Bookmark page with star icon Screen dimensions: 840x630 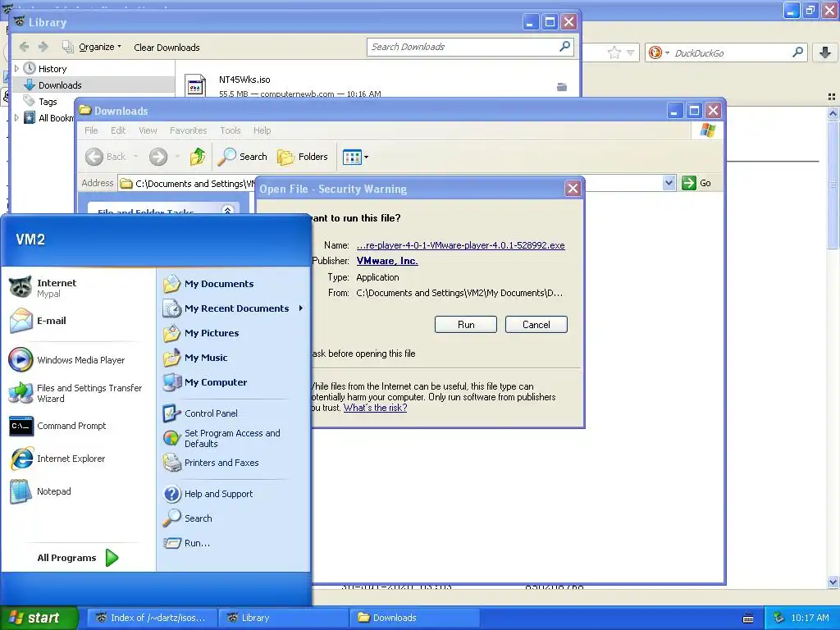tap(614, 52)
